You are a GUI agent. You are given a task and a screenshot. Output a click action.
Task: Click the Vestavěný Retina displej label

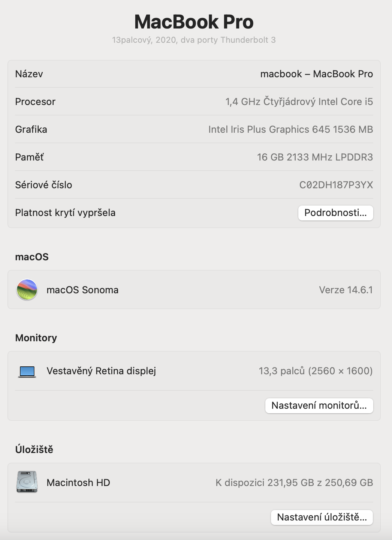pos(101,371)
